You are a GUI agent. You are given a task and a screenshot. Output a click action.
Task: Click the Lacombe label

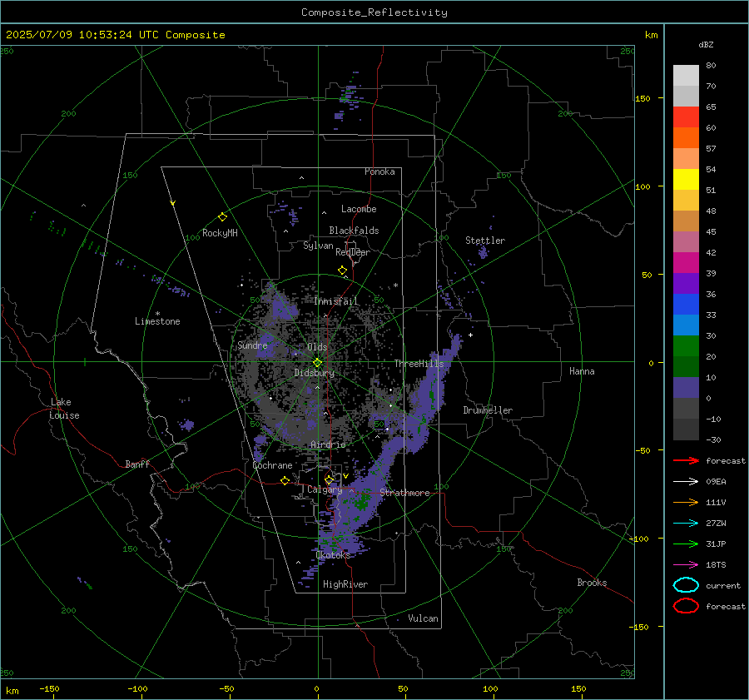[359, 209]
